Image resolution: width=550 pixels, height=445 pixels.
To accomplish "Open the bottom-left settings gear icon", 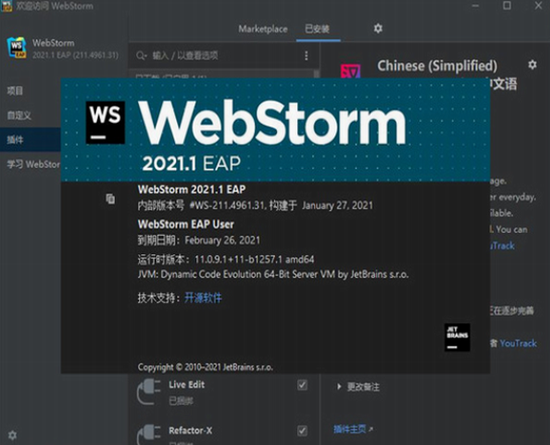I will click(x=12, y=435).
